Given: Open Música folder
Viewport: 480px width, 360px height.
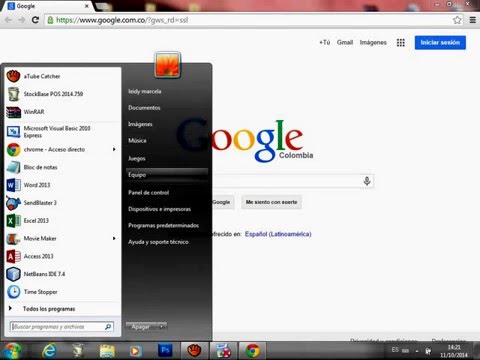Looking at the screenshot, I should [x=137, y=141].
